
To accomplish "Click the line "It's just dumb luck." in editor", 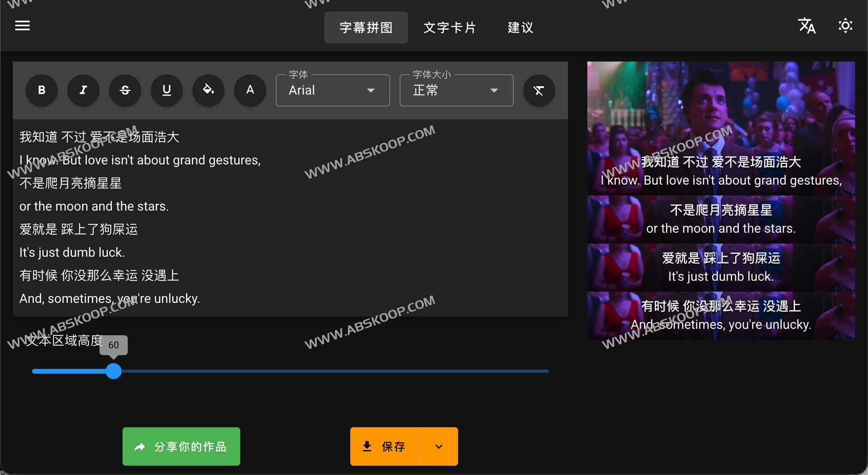I will (72, 253).
